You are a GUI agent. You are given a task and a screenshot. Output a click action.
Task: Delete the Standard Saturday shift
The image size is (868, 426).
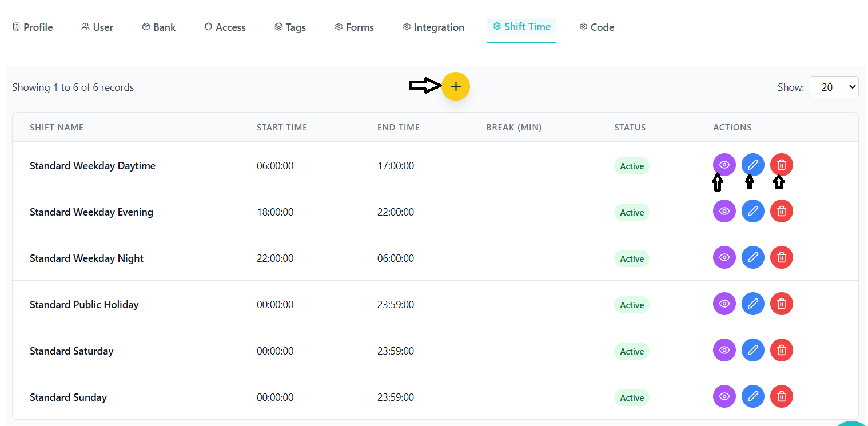(781, 351)
